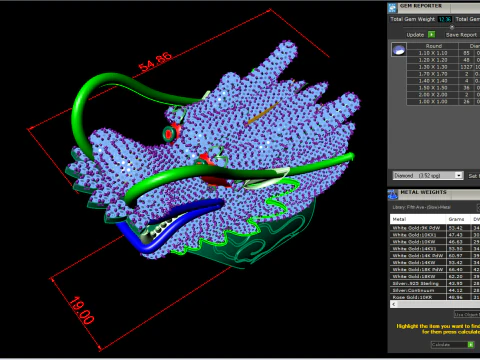Click the Library Fifth Ave label

[x=422, y=207]
